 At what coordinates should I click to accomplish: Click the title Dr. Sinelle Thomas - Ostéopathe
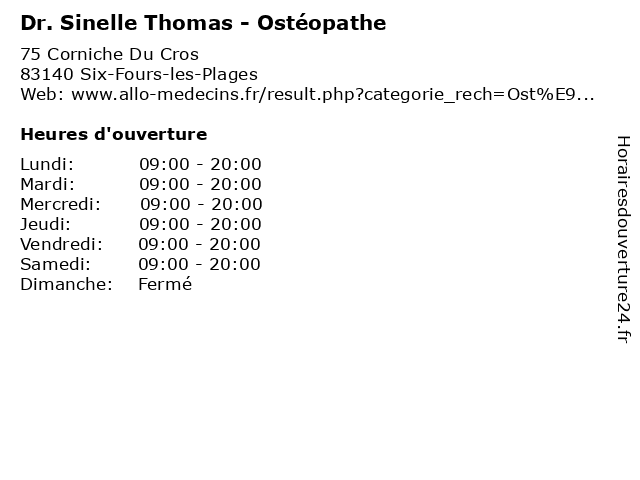tap(203, 22)
